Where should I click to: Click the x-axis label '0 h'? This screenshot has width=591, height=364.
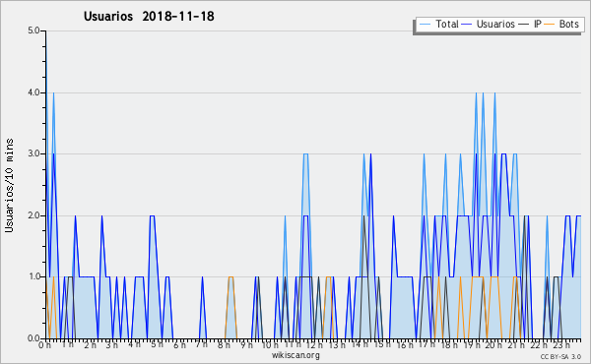(44, 345)
